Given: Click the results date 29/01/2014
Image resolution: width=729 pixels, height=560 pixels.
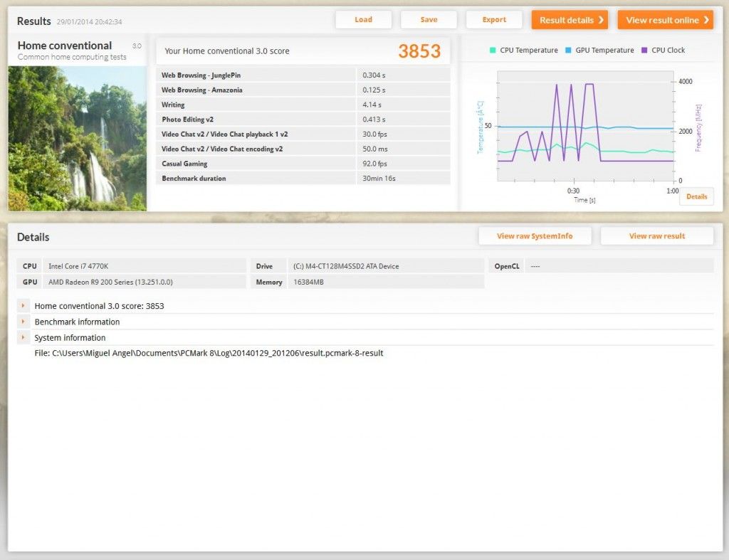Looking at the screenshot, I should click(x=89, y=22).
